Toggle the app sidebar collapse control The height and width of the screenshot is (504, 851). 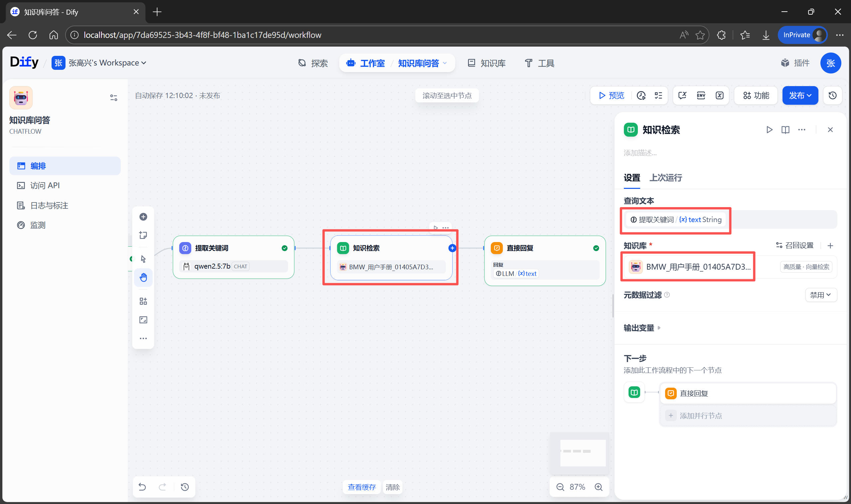[x=113, y=98]
